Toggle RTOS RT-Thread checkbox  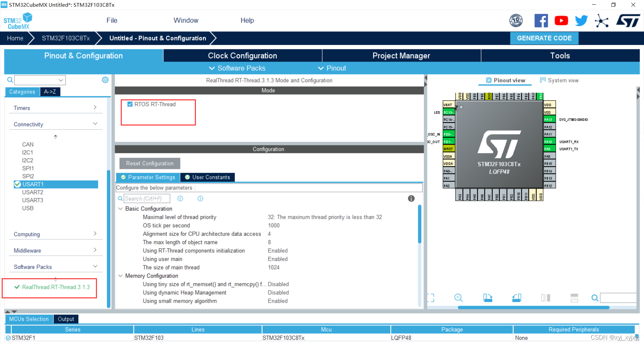click(130, 104)
